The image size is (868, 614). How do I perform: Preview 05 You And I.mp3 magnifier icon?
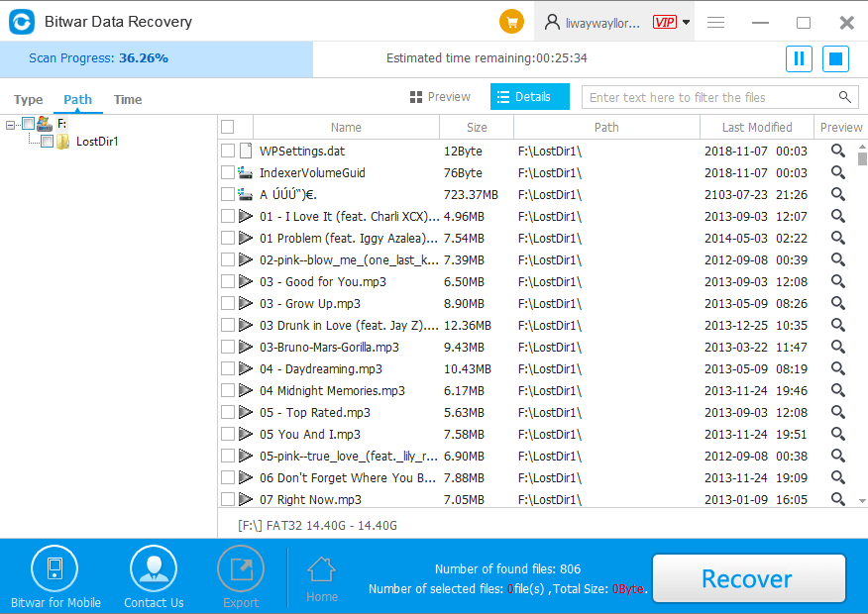pyautogui.click(x=838, y=434)
